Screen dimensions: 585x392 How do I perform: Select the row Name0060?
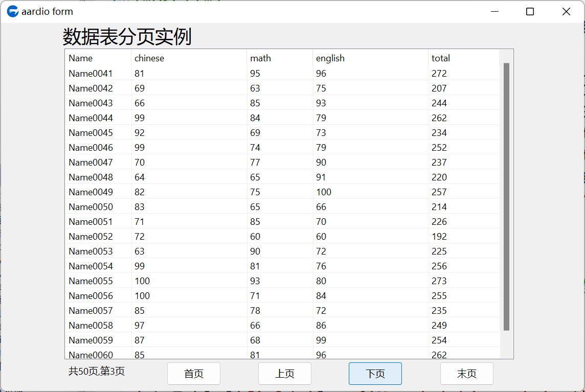click(x=282, y=354)
